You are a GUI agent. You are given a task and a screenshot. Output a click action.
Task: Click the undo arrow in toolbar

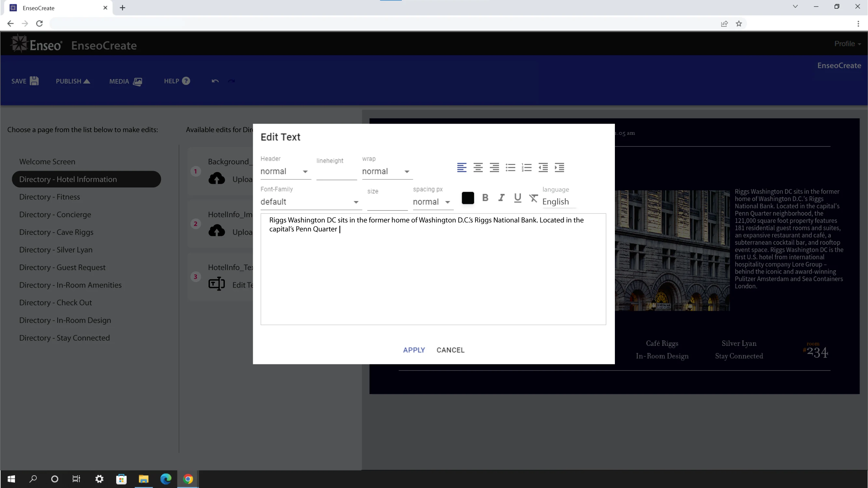click(x=215, y=81)
